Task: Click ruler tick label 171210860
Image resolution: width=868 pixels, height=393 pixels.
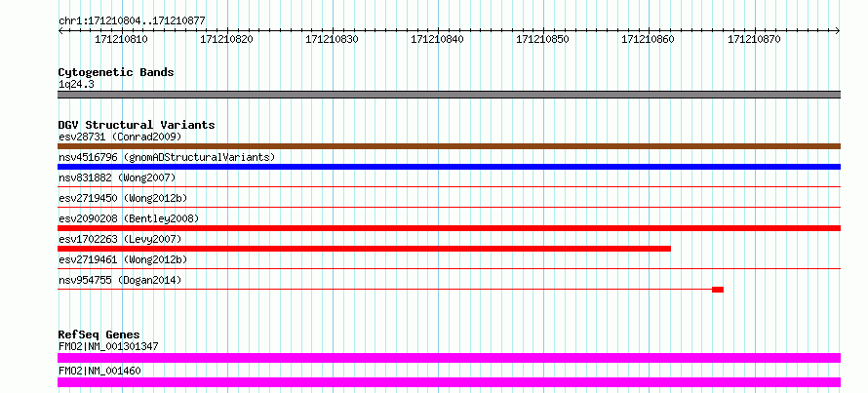Action: pyautogui.click(x=649, y=39)
